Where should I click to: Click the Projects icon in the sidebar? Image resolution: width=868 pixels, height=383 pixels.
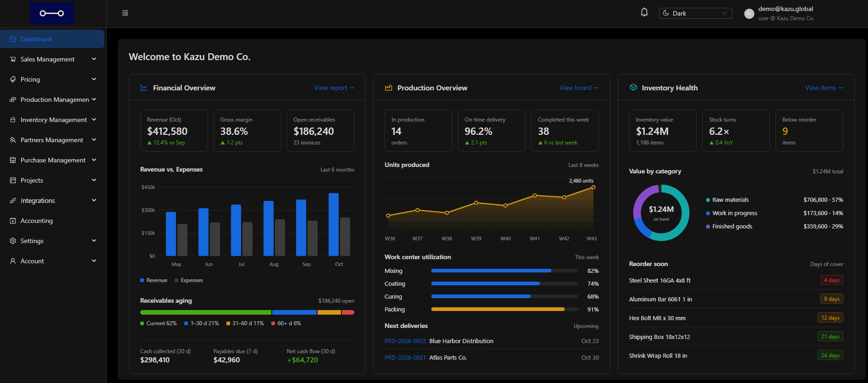[13, 180]
